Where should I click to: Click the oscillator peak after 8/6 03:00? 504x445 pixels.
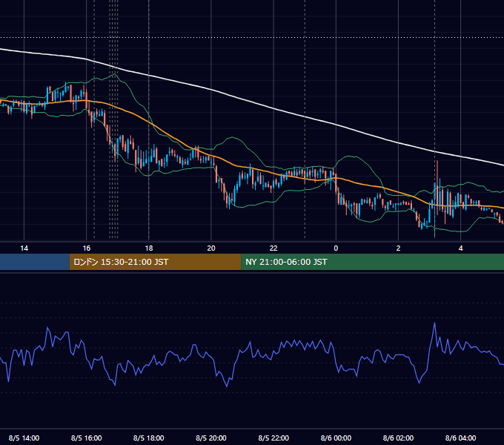click(434, 323)
